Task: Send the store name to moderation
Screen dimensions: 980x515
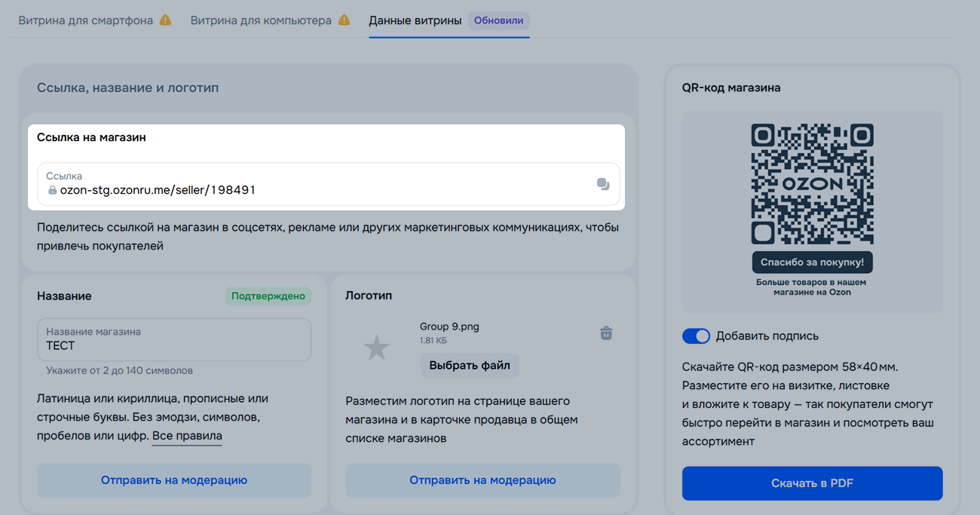Action: coord(174,480)
